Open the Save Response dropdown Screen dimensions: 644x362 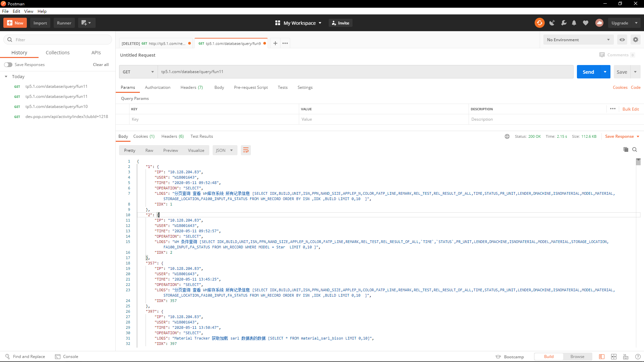tap(622, 136)
